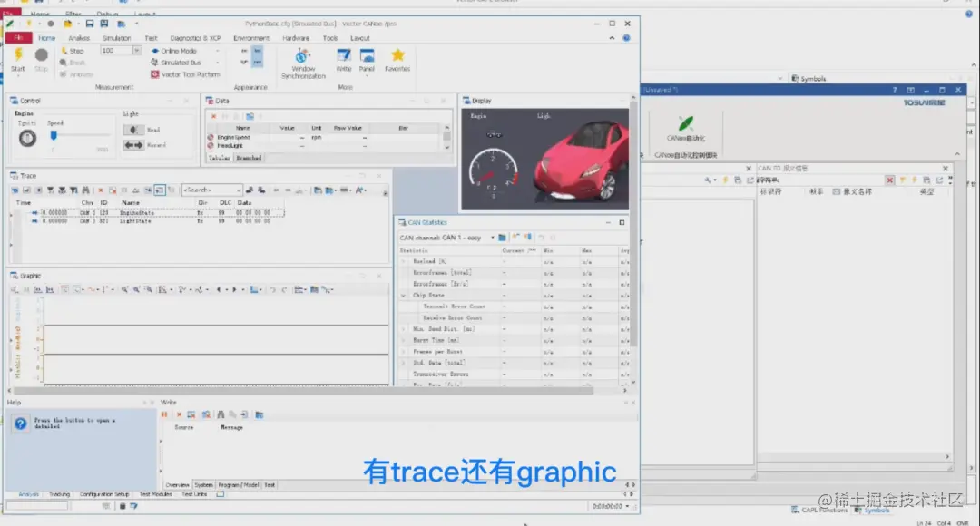Switch to the Program / Model tab in the Write window
980x526 pixels.
pyautogui.click(x=239, y=485)
